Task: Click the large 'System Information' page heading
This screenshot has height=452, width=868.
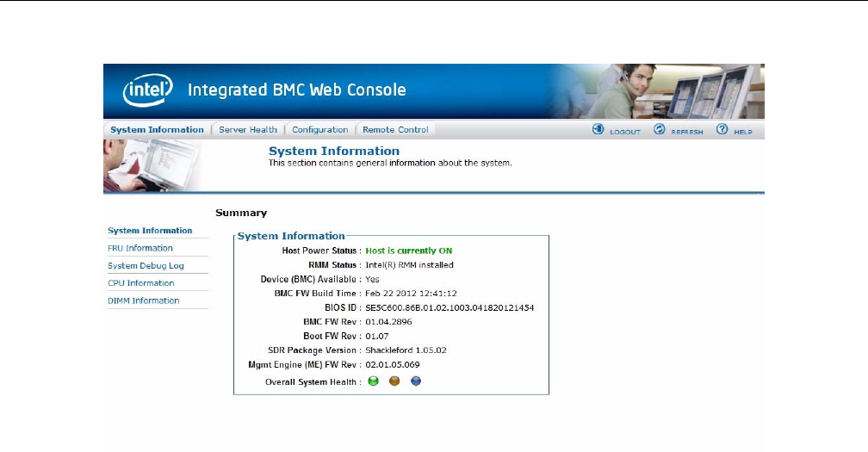Action: click(334, 151)
